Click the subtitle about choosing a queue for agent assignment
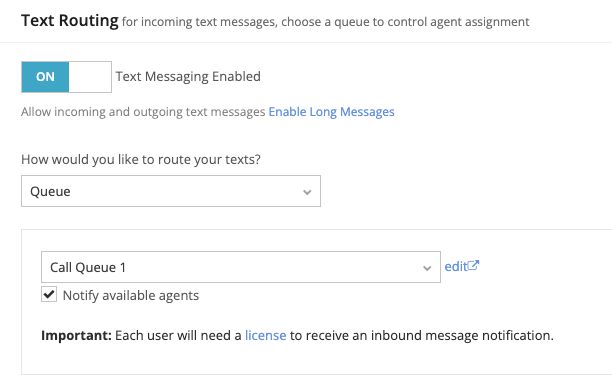612x381 pixels. (x=326, y=22)
